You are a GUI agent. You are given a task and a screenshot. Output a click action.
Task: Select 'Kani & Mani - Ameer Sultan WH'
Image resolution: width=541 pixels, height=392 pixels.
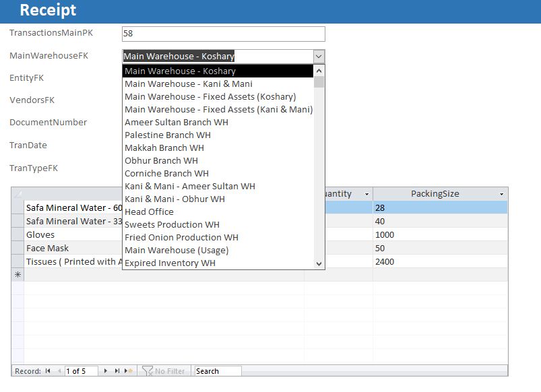click(218, 186)
